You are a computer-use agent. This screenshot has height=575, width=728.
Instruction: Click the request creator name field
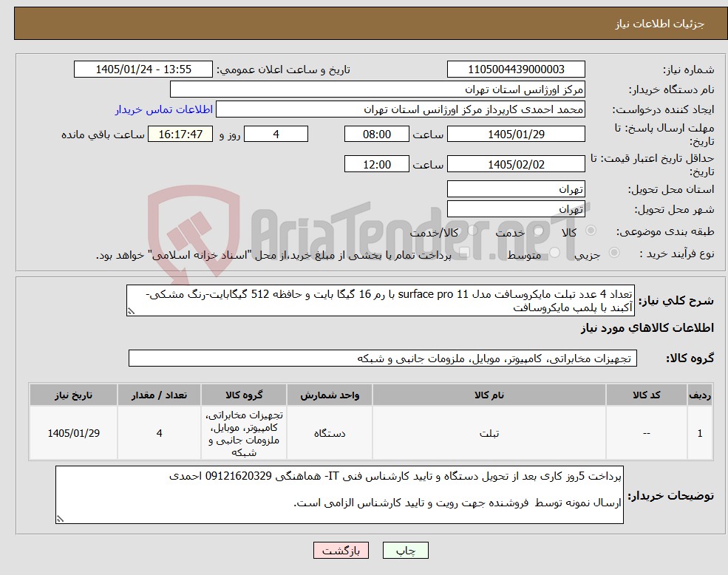[x=400, y=109]
